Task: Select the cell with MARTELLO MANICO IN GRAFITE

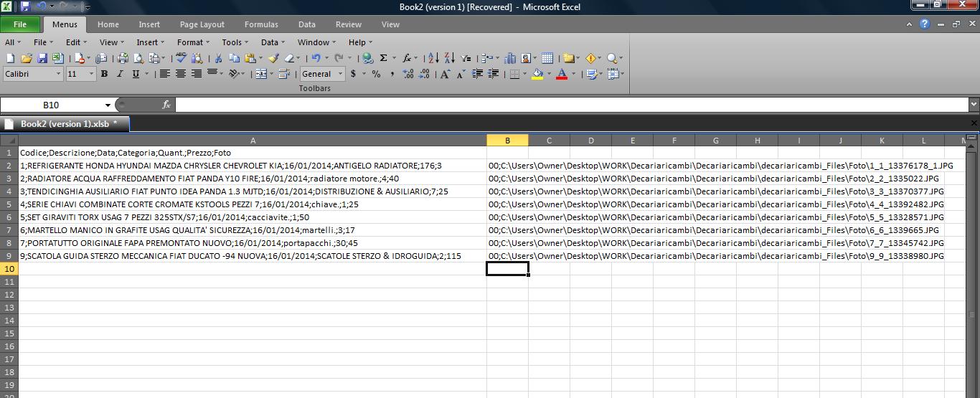Action: [x=253, y=230]
